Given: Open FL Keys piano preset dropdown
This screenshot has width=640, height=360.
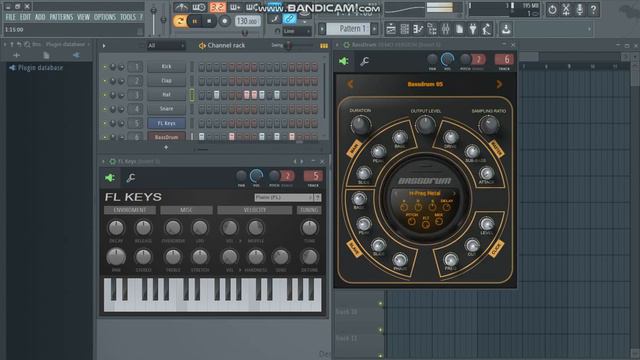Looking at the screenshot, I should click(288, 198).
